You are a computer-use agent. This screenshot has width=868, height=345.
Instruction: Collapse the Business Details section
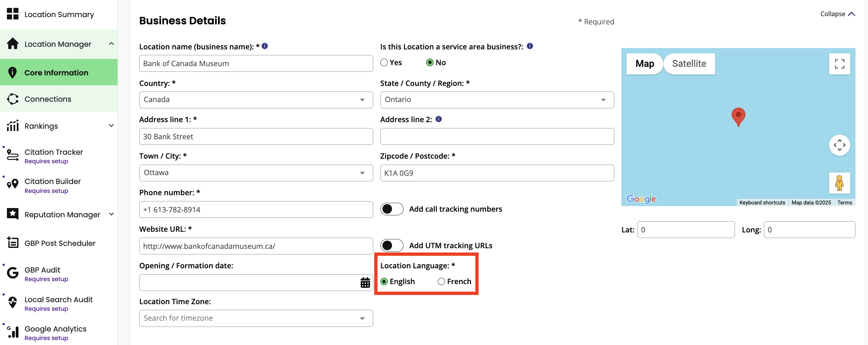[837, 14]
